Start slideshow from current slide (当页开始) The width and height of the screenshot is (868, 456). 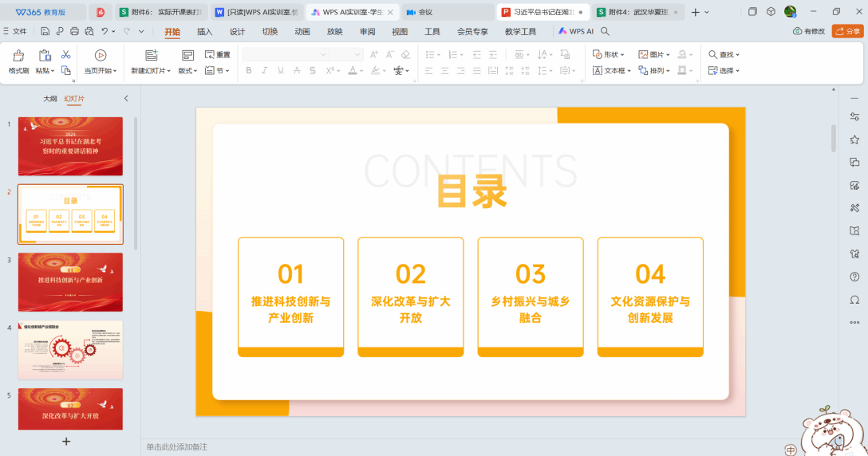pos(101,61)
